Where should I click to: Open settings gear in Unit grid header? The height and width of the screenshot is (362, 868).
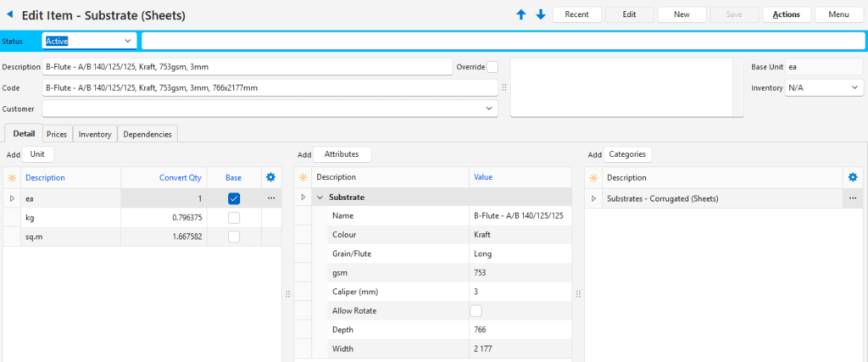[271, 177]
